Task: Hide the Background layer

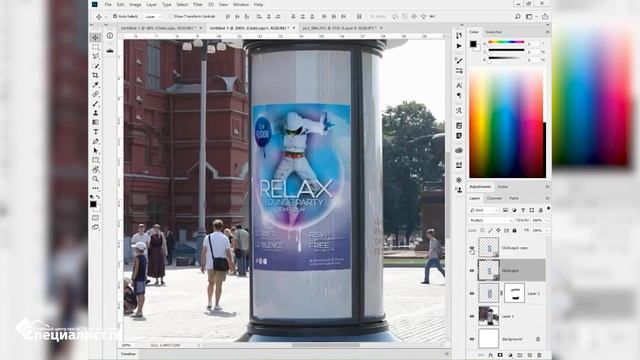Action: [472, 339]
